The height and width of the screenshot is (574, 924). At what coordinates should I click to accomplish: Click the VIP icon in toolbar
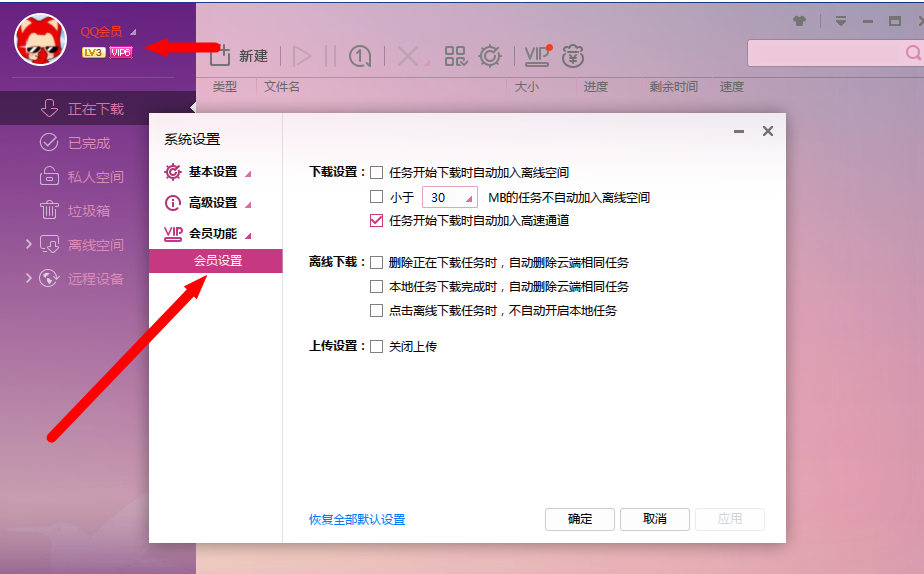(x=537, y=56)
